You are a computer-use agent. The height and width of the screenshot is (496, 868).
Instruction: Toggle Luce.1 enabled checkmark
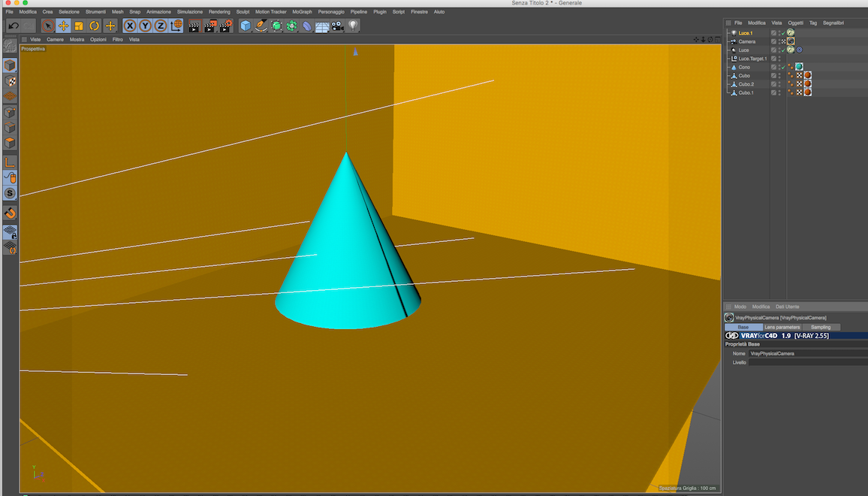point(783,33)
